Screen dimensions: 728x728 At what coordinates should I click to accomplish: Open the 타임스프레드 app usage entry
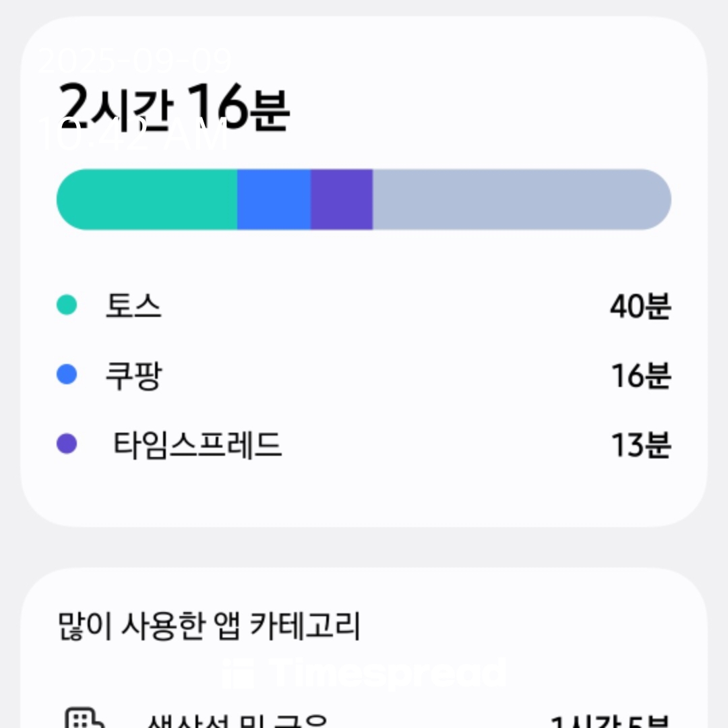pos(363,445)
